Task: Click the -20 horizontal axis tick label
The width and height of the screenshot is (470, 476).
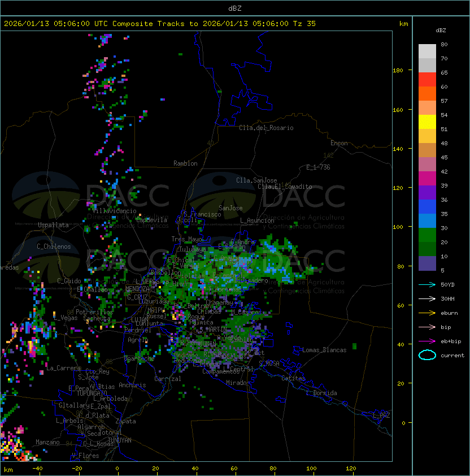Action: pos(77,469)
